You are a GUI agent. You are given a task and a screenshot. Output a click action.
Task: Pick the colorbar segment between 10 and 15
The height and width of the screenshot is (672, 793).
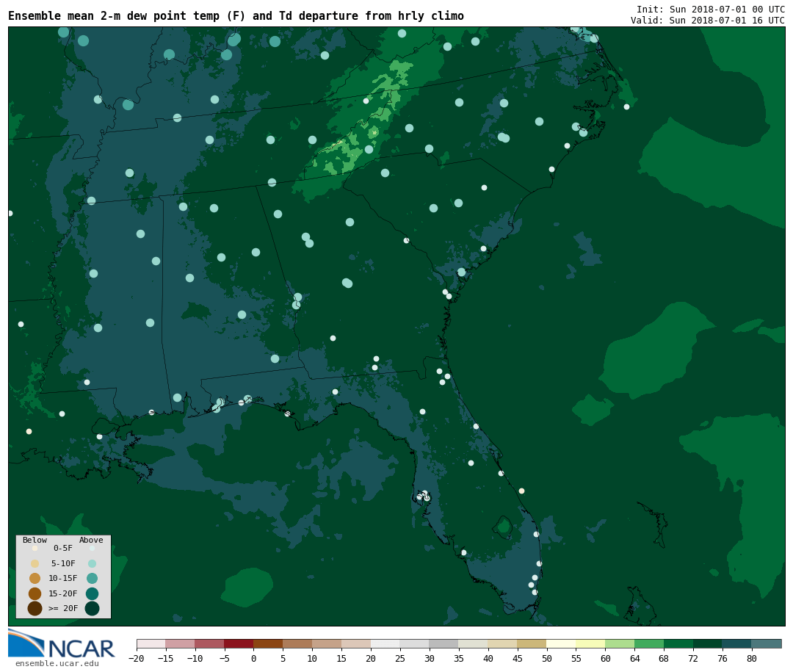pyautogui.click(x=327, y=643)
